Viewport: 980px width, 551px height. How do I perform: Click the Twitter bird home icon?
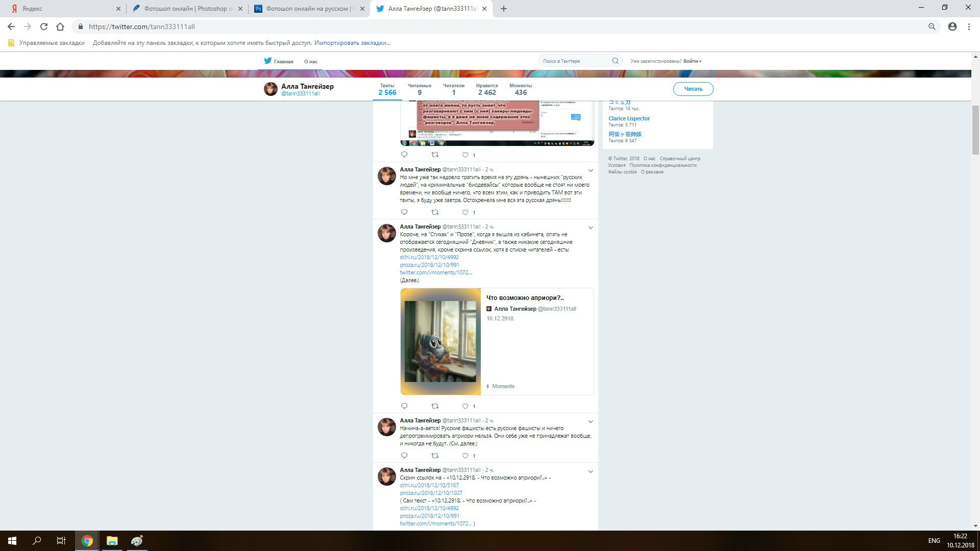pos(268,61)
